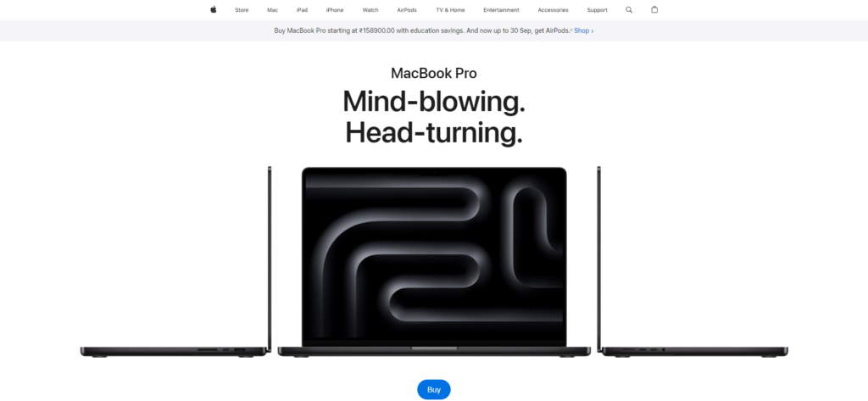Viewport: 868px width, 401px height.
Task: Select Mac in the top navigation
Action: 272,10
